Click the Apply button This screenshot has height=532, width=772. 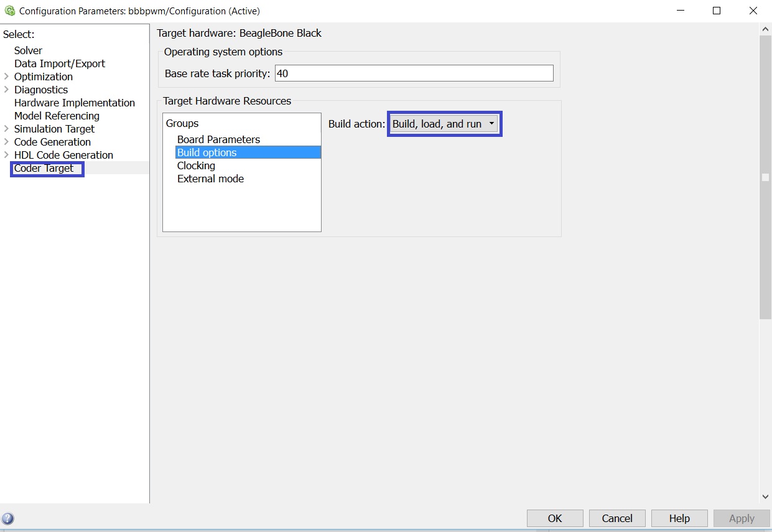[742, 518]
